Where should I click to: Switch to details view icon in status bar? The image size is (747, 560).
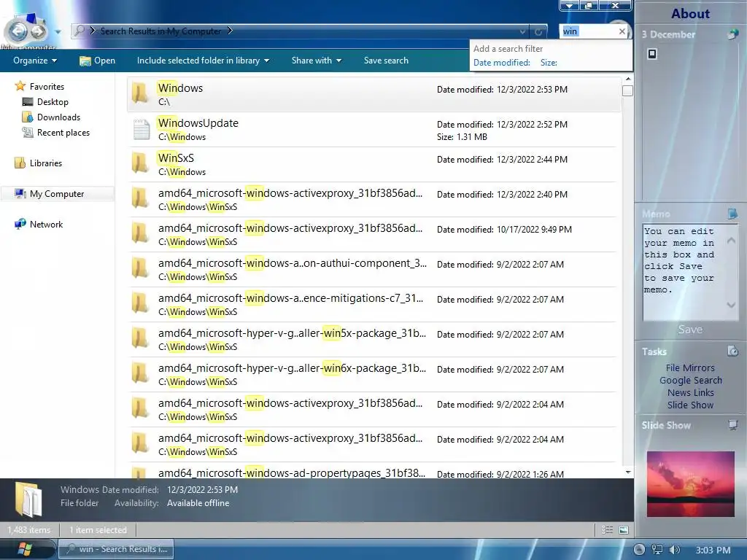click(608, 529)
